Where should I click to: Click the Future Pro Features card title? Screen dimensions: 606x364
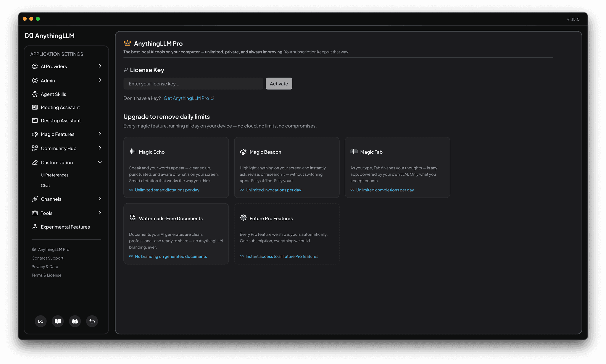click(271, 219)
